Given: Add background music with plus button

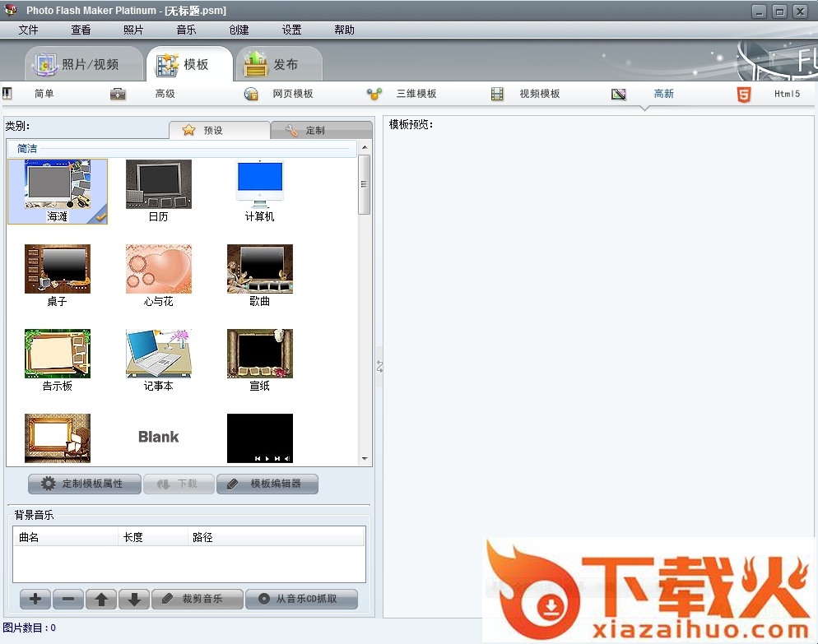Looking at the screenshot, I should pyautogui.click(x=35, y=599).
